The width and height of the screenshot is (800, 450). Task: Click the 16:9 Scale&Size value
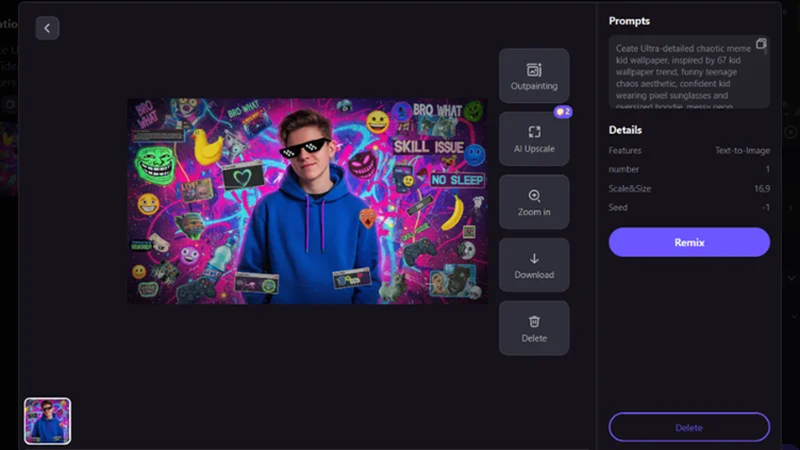pyautogui.click(x=762, y=189)
